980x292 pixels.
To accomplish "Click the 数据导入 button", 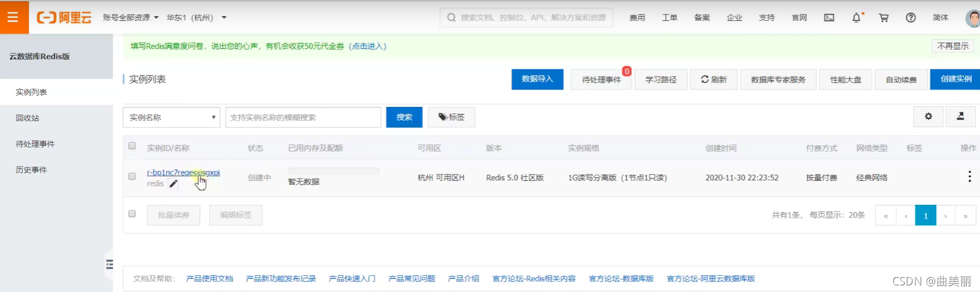I will coord(538,79).
